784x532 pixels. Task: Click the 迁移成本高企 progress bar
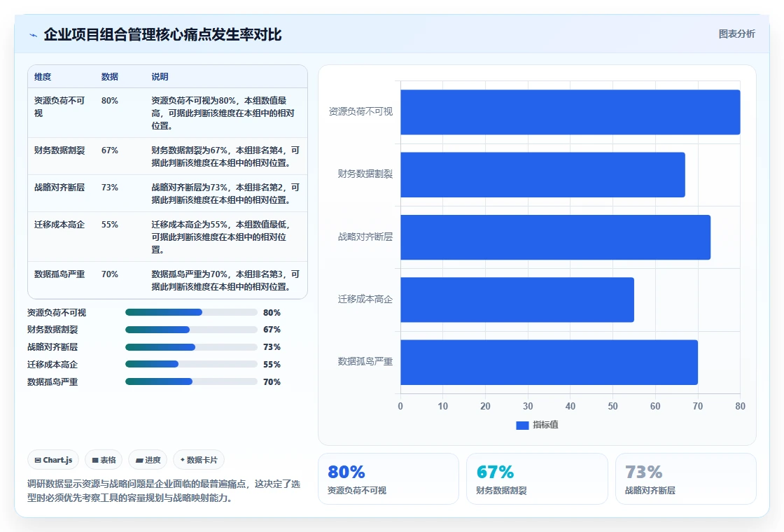191,364
